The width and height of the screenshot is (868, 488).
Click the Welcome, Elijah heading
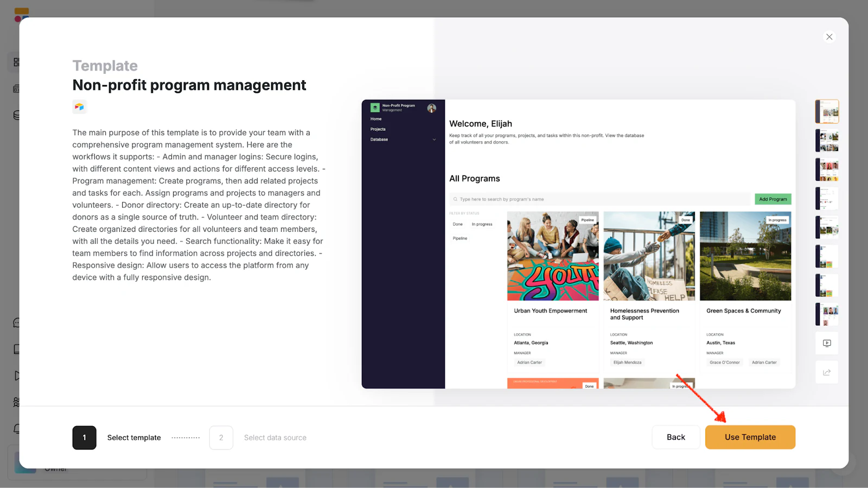pos(481,124)
